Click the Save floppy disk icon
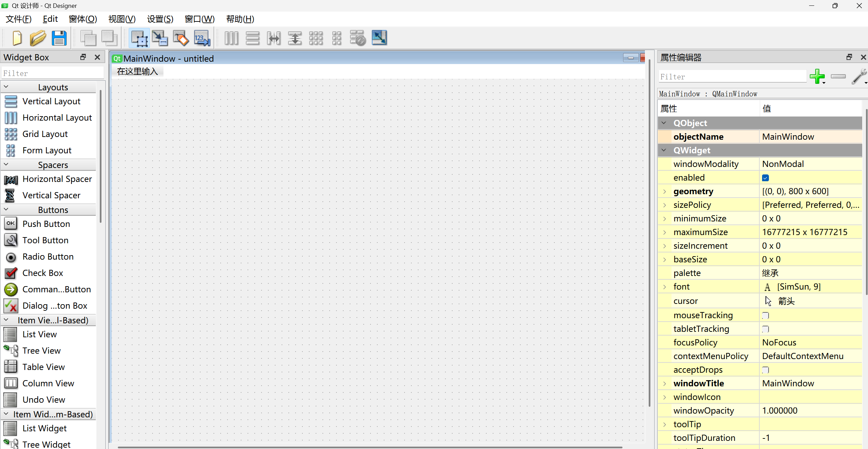This screenshot has width=868, height=449. (x=59, y=38)
